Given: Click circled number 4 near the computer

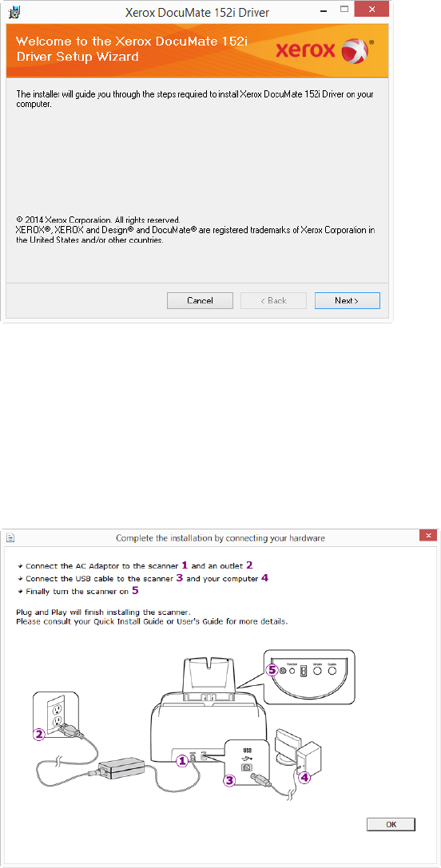Looking at the screenshot, I should pyautogui.click(x=304, y=777).
